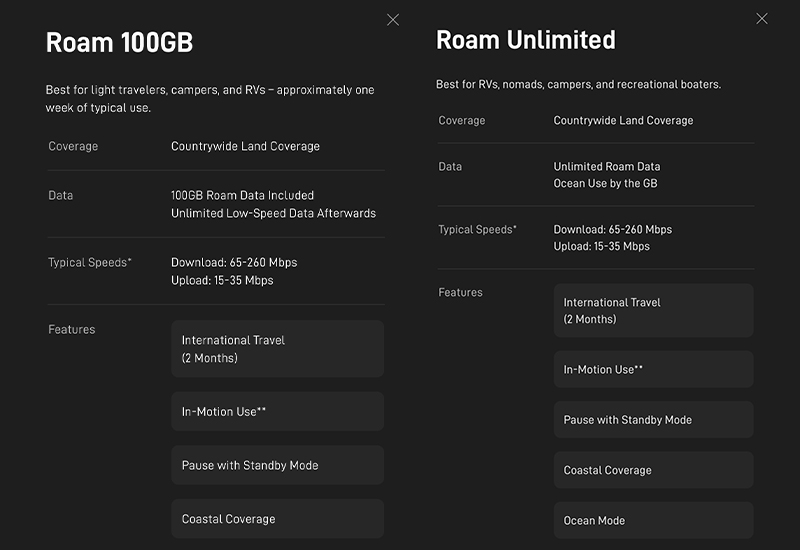Select International Travel feature in Roam Unlimited
Screen dimensions: 800x550
pos(653,310)
